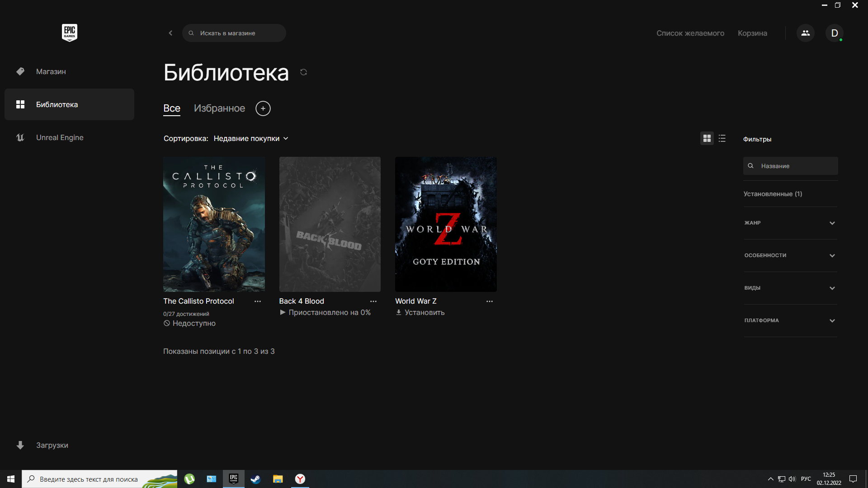This screenshot has width=868, height=488.
Task: Expand the ПЛАТФОРМА filter section
Action: (x=790, y=320)
